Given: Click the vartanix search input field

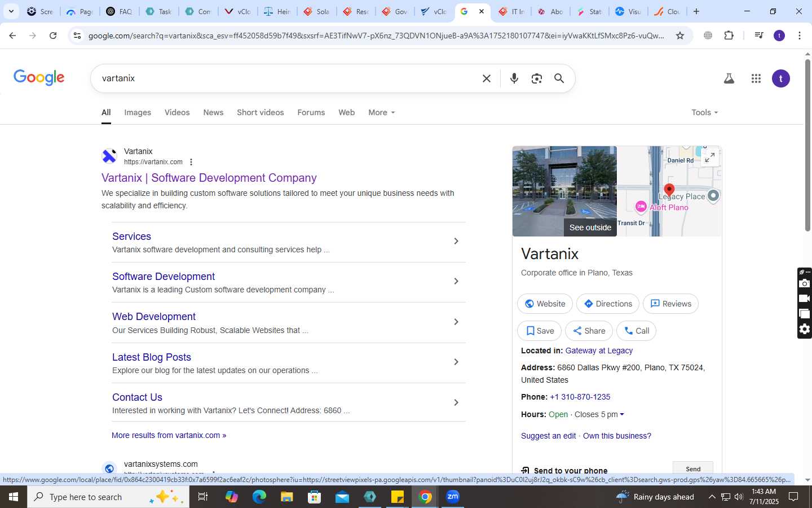Looking at the screenshot, I should tap(288, 78).
